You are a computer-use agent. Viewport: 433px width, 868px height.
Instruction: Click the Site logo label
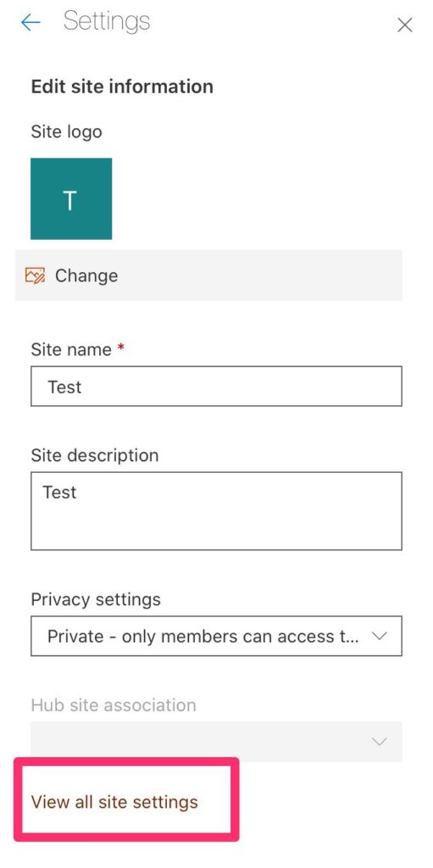point(66,131)
